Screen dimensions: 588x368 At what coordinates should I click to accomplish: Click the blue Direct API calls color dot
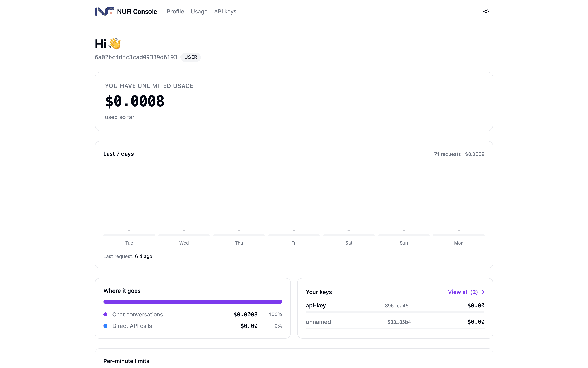[105, 326]
